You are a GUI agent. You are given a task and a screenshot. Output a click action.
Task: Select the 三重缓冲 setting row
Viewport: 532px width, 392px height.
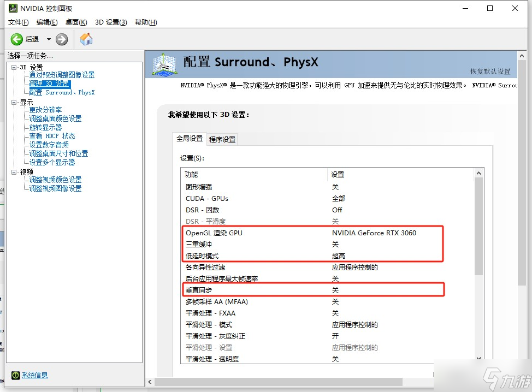tap(328, 245)
